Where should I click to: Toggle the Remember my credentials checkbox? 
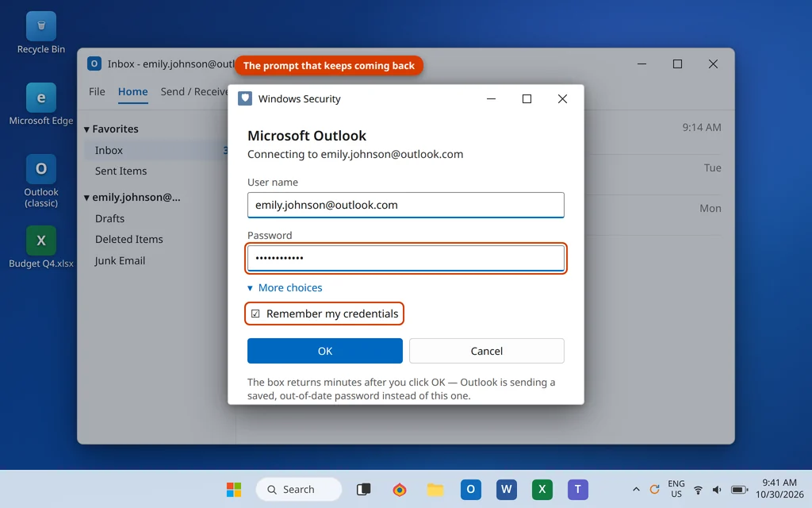(x=255, y=314)
